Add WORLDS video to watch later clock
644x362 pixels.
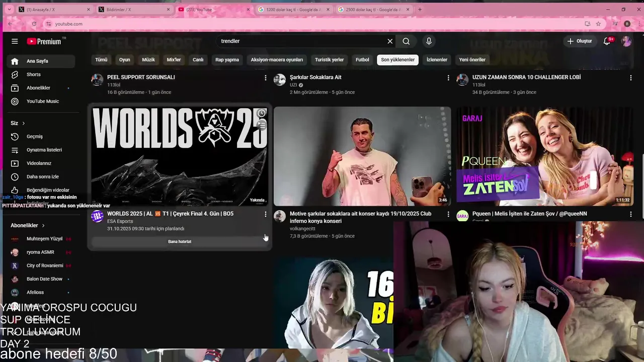click(x=262, y=113)
